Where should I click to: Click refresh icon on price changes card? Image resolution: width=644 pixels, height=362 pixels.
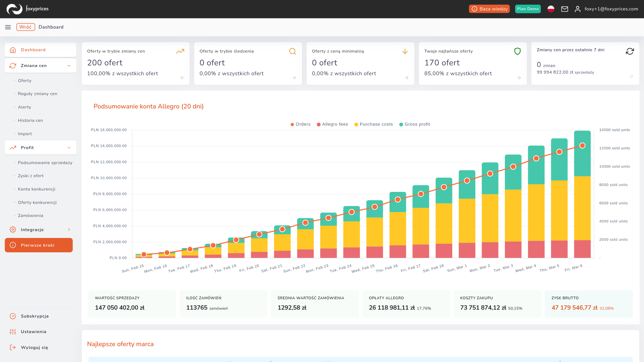pos(630,51)
